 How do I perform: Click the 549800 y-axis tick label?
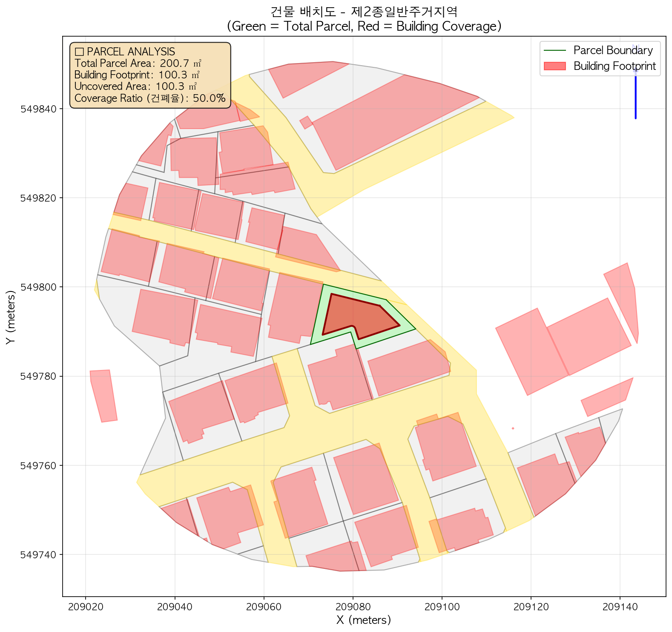pos(40,287)
